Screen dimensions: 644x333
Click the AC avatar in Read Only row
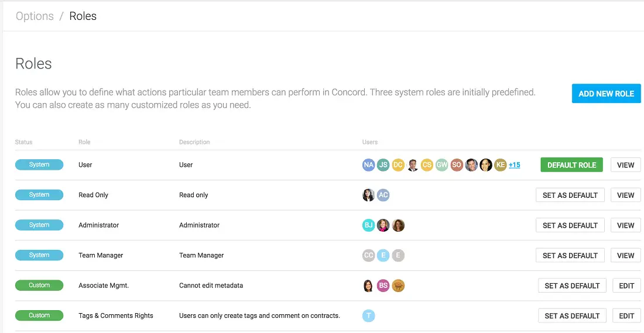click(383, 195)
